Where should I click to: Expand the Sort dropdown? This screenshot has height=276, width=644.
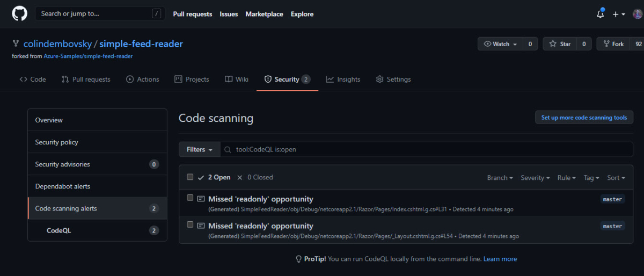(616, 178)
